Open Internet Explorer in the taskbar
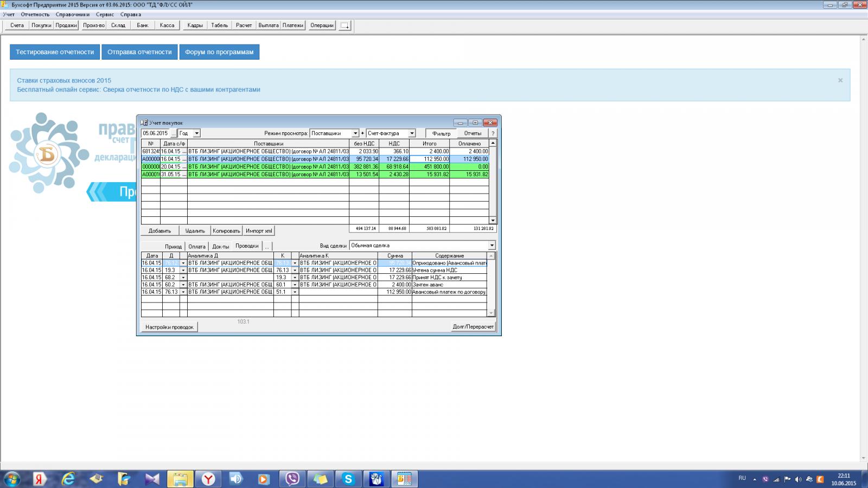This screenshot has height=488, width=868. [x=68, y=479]
